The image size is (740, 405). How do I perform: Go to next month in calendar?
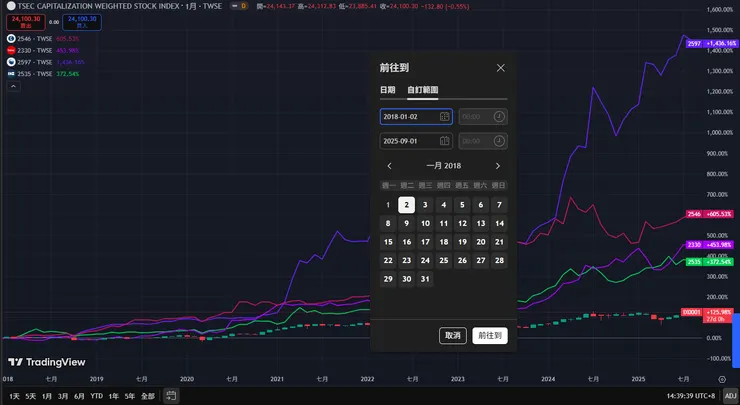(497, 166)
